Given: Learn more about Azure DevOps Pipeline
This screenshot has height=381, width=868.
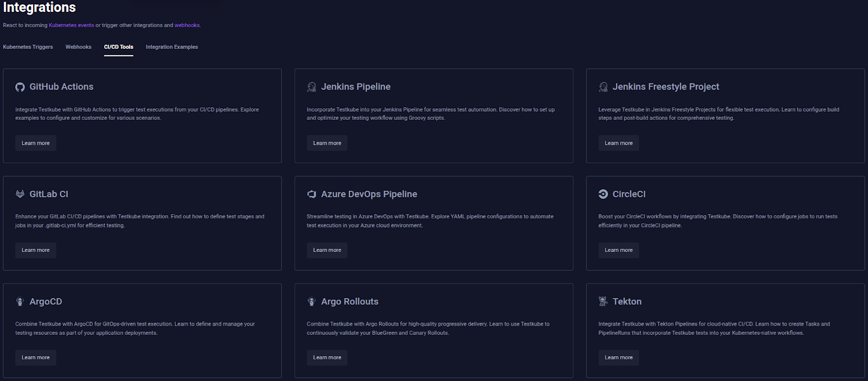Looking at the screenshot, I should click(327, 250).
